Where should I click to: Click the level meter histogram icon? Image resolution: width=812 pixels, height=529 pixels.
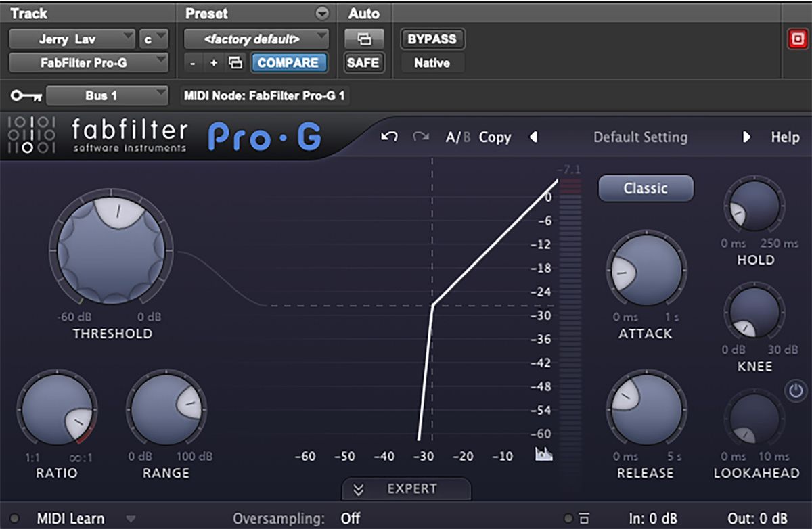[x=543, y=454]
